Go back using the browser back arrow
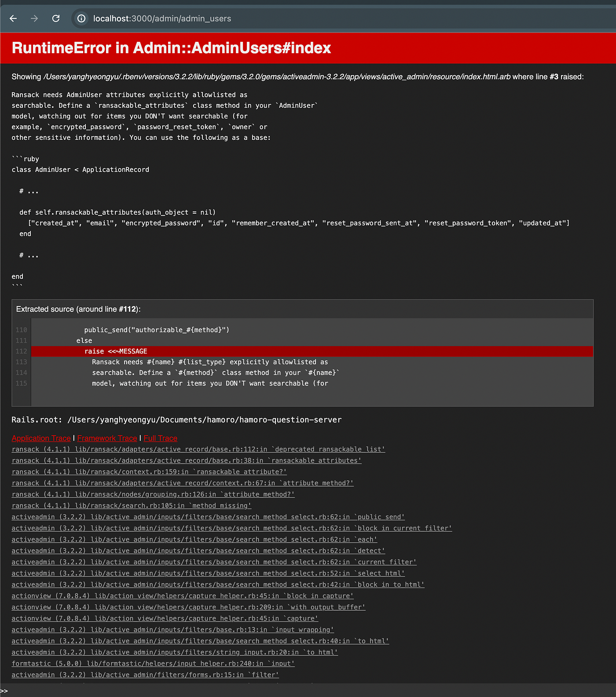Image resolution: width=616 pixels, height=697 pixels. pyautogui.click(x=13, y=18)
